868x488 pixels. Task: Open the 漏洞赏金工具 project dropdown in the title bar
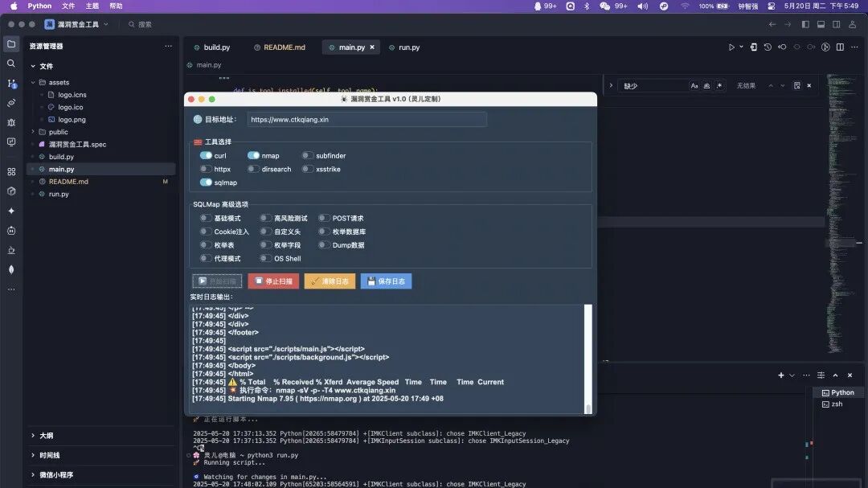77,24
